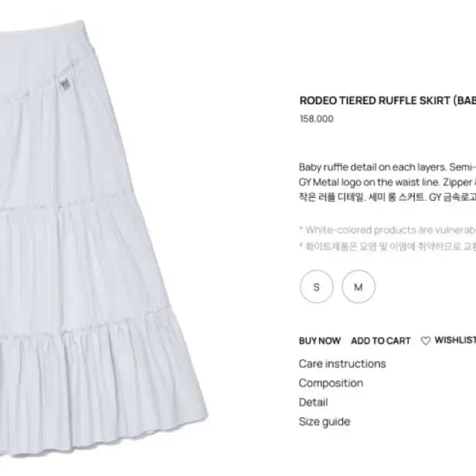Click the WISHLIST text label
Image resolution: width=476 pixels, height=476 pixels.
pos(455,340)
